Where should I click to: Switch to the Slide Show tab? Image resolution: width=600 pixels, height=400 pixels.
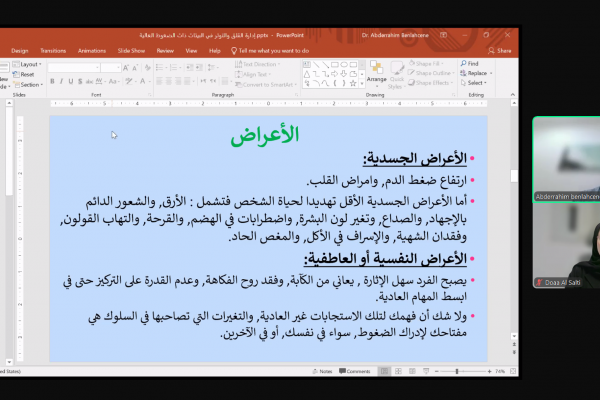click(x=132, y=49)
